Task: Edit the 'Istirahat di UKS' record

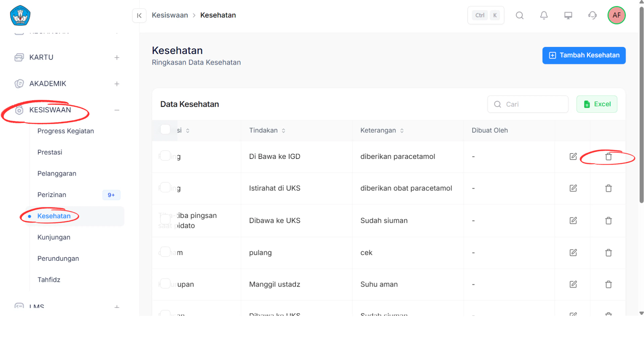Action: coord(573,188)
